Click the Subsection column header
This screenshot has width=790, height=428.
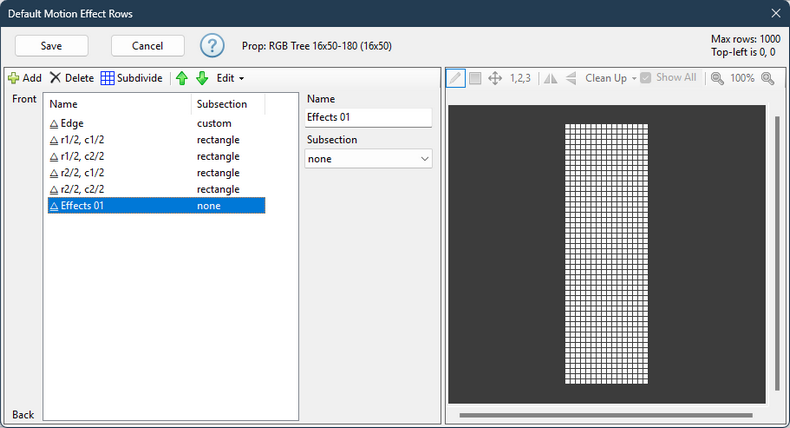click(x=228, y=104)
